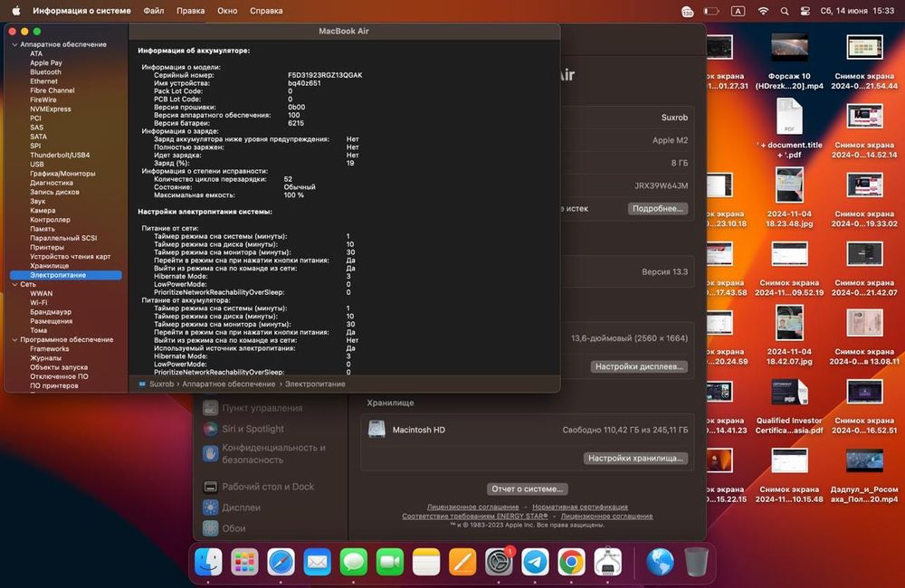The height and width of the screenshot is (588, 905).
Task: Select 2024-11-04 18.23.48.jpg on desktop
Action: click(789, 197)
